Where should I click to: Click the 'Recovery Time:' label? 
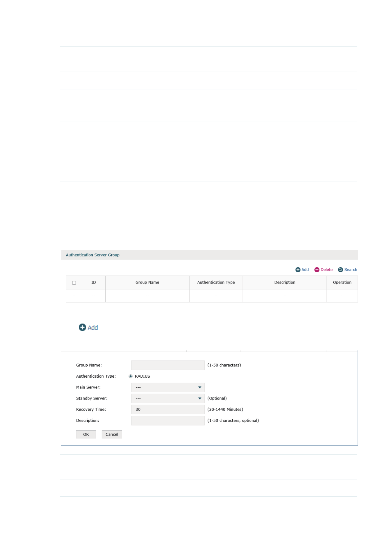pyautogui.click(x=91, y=410)
